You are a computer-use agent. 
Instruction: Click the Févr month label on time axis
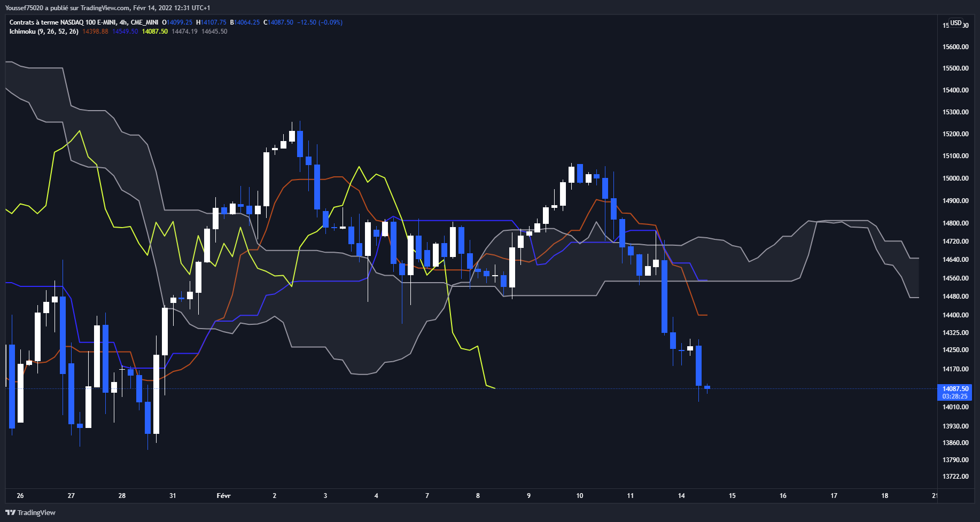click(x=223, y=496)
